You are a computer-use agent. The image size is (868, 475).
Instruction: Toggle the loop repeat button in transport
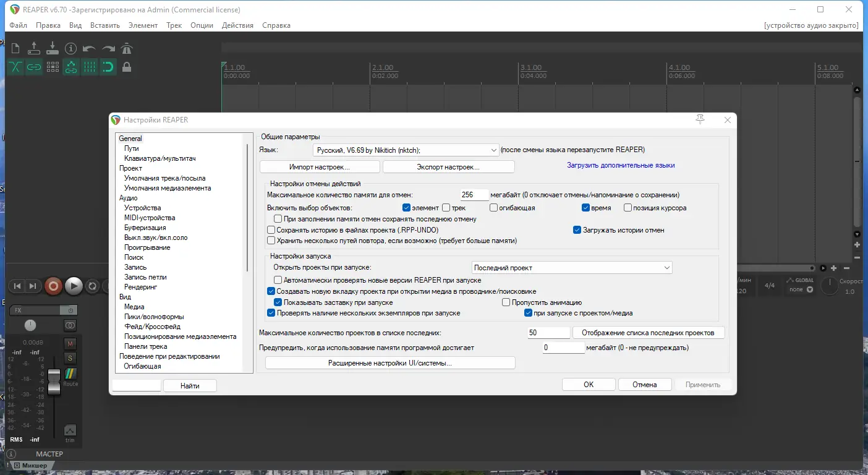pyautogui.click(x=93, y=286)
